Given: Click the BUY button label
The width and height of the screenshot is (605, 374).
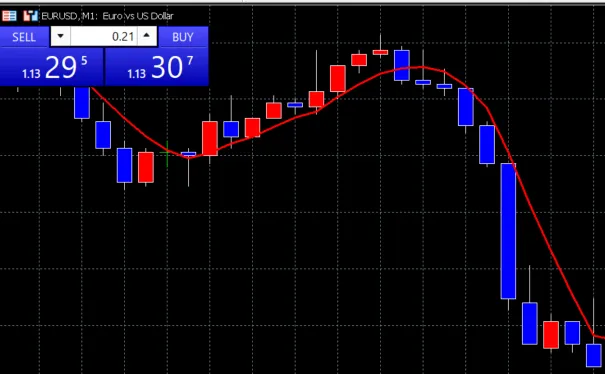Looking at the screenshot, I should click(183, 37).
